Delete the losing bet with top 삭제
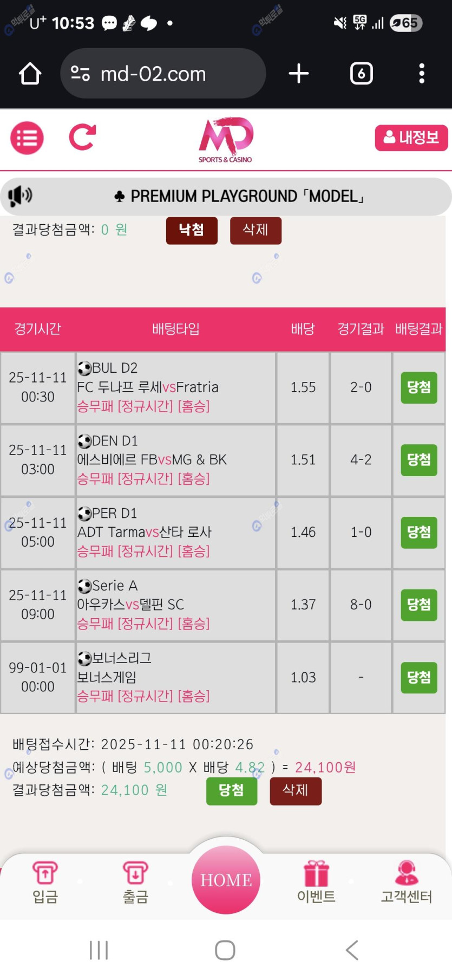 coord(256,230)
